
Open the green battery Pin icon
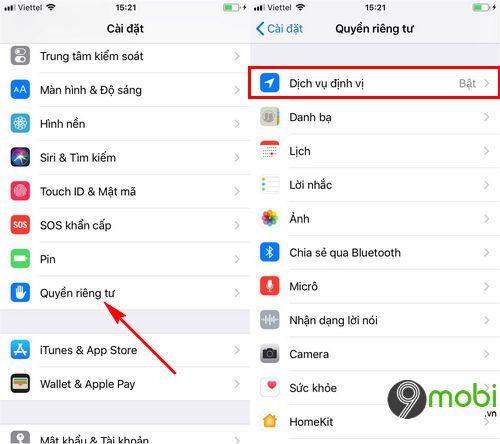[20, 259]
